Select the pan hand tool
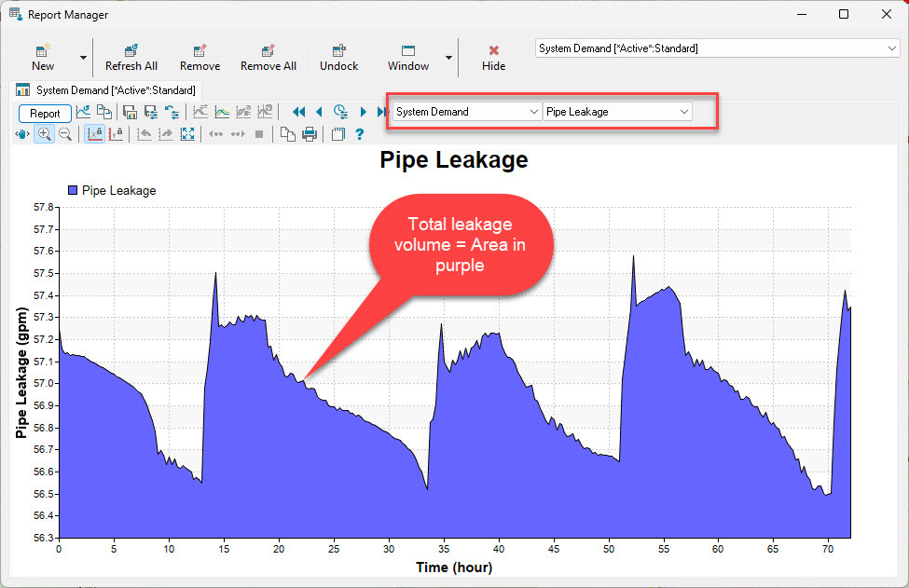909x588 pixels. pos(23,134)
